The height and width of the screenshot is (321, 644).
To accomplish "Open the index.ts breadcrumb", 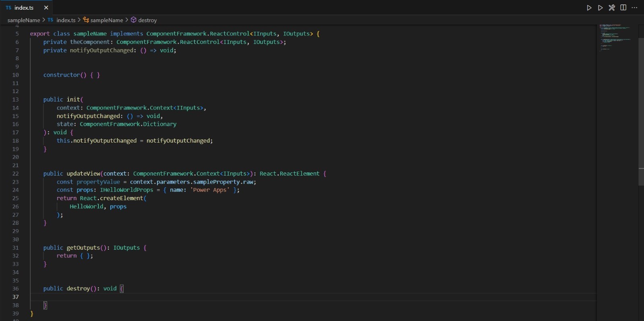I will (x=66, y=20).
